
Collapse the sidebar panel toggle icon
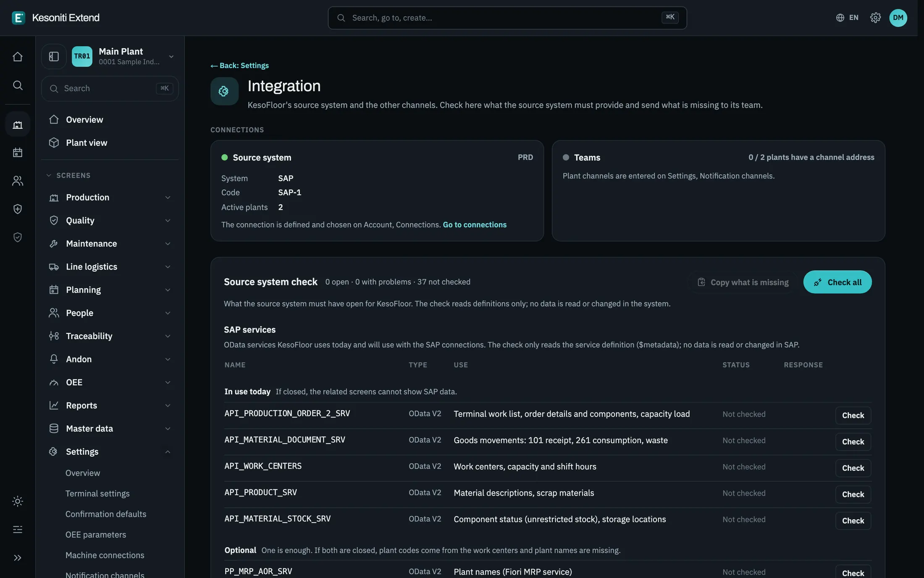(x=54, y=56)
